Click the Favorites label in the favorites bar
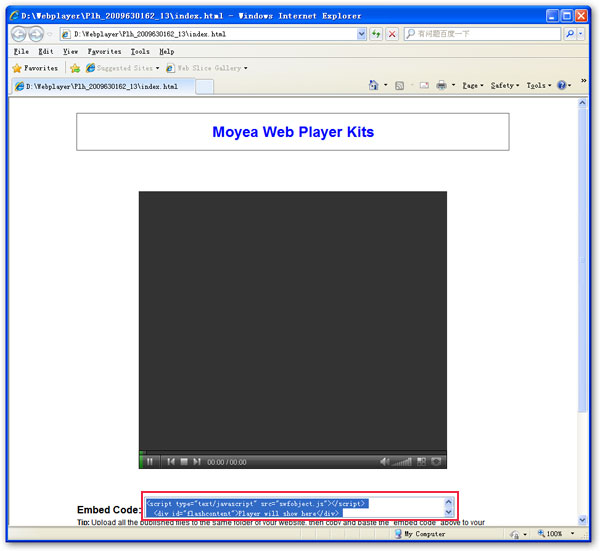This screenshot has width=600, height=551. point(41,68)
